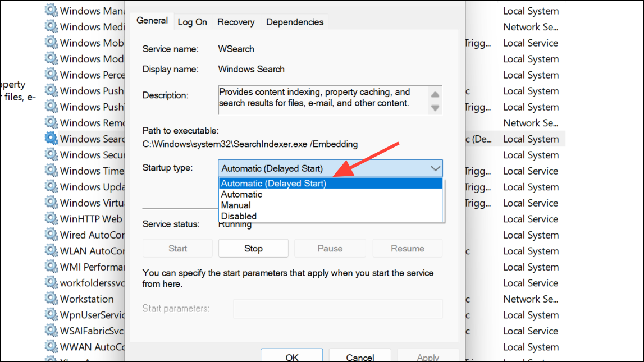Select the workfolderssvc service gear icon

[x=52, y=283]
